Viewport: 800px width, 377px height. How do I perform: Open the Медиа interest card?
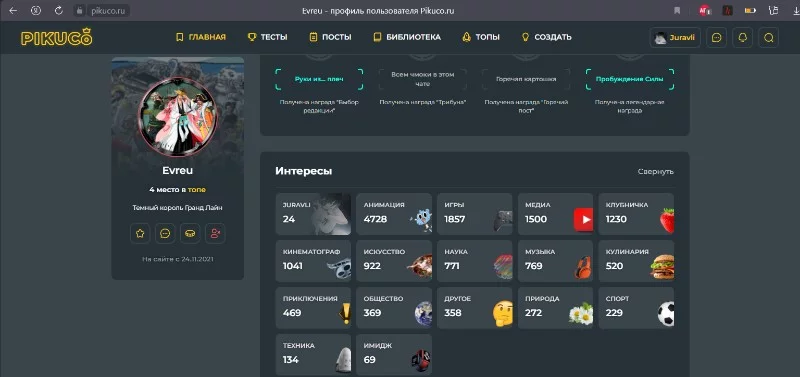[556, 214]
